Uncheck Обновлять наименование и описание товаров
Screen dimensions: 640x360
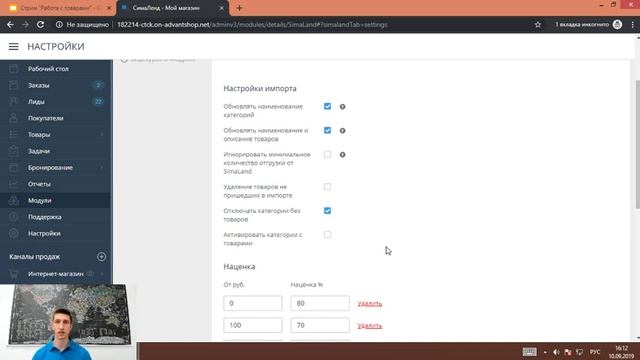coord(327,130)
